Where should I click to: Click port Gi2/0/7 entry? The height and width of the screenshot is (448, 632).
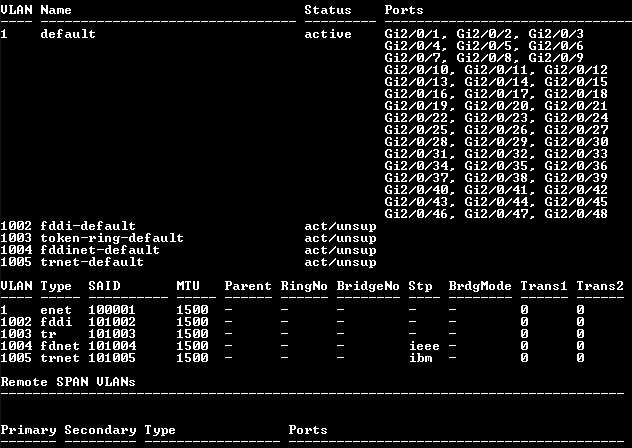412,58
